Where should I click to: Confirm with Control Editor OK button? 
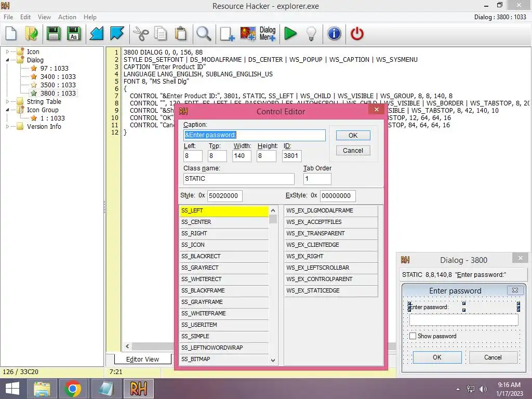click(353, 136)
